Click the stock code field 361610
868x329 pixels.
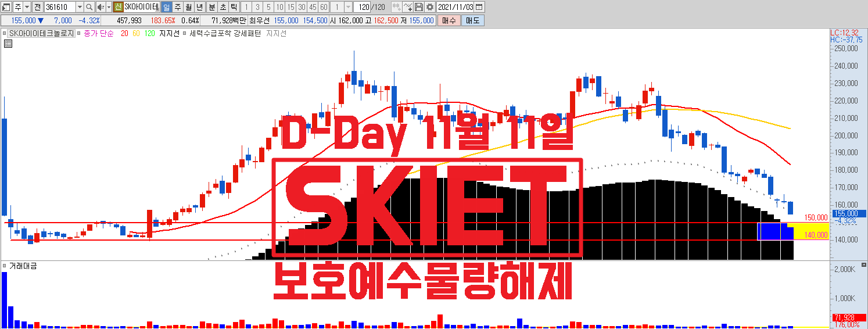tap(59, 7)
